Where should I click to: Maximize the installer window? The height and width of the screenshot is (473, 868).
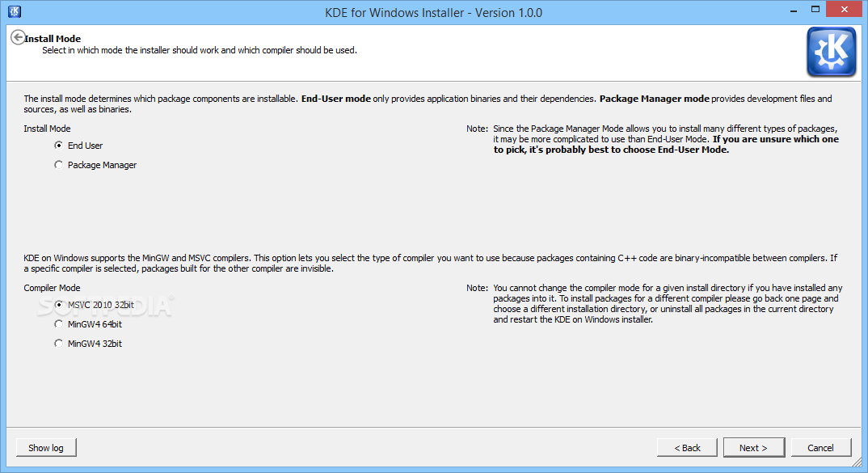click(815, 10)
